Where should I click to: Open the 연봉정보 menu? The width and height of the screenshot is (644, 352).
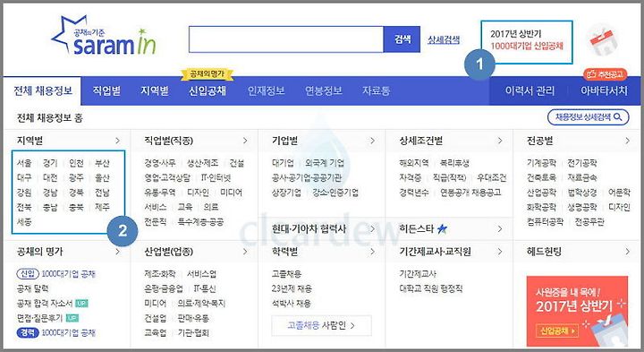tap(324, 90)
